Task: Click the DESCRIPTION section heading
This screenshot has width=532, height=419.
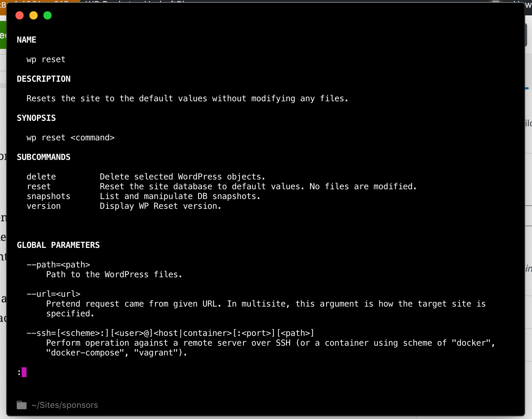Action: (44, 79)
